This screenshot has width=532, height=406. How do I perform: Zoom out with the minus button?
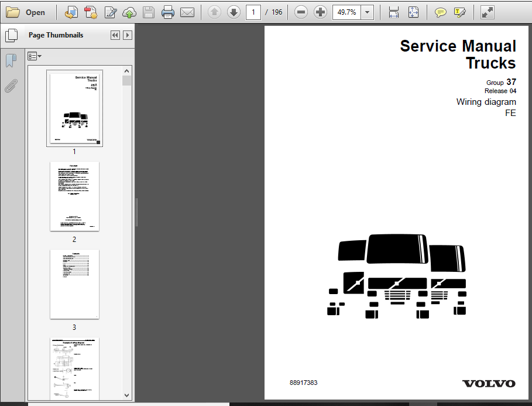301,12
